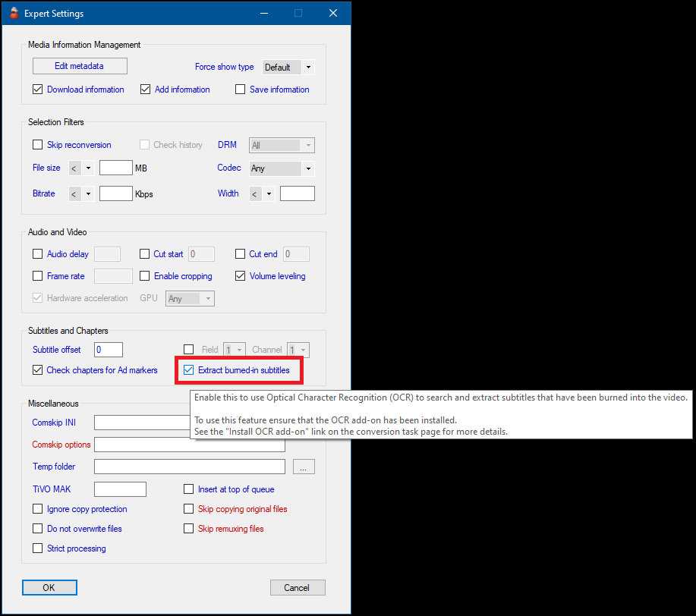This screenshot has width=696, height=616.
Task: Enable the Cut start checkbox
Action: click(145, 254)
